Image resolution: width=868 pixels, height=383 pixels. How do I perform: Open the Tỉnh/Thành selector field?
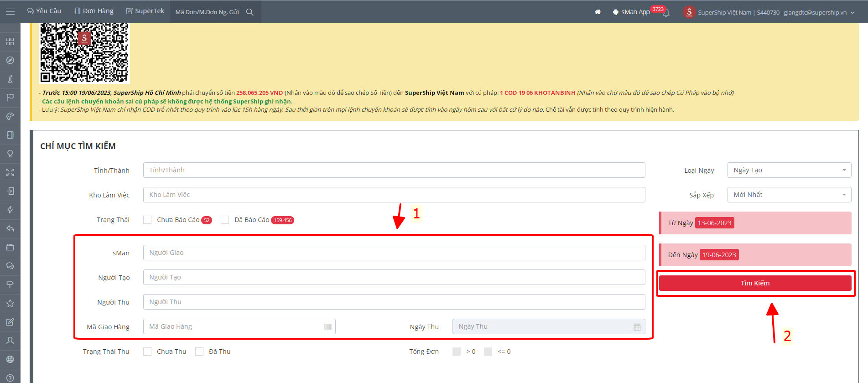394,170
